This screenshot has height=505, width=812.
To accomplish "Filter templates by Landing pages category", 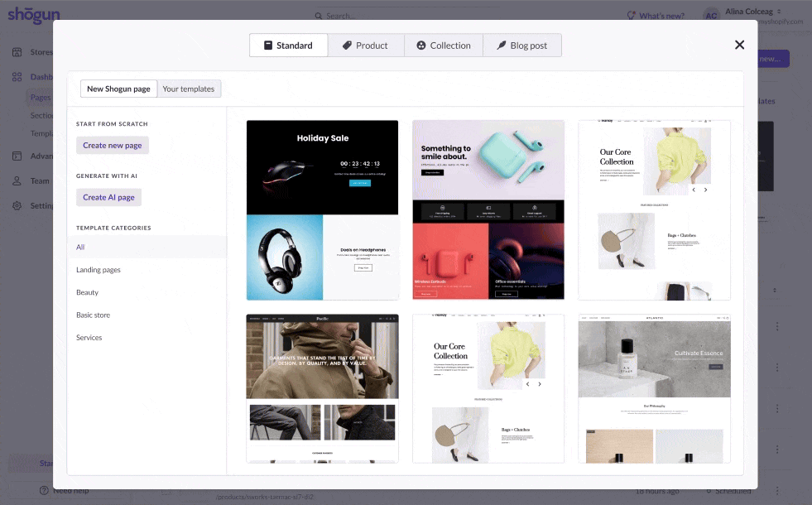I will click(x=98, y=270).
